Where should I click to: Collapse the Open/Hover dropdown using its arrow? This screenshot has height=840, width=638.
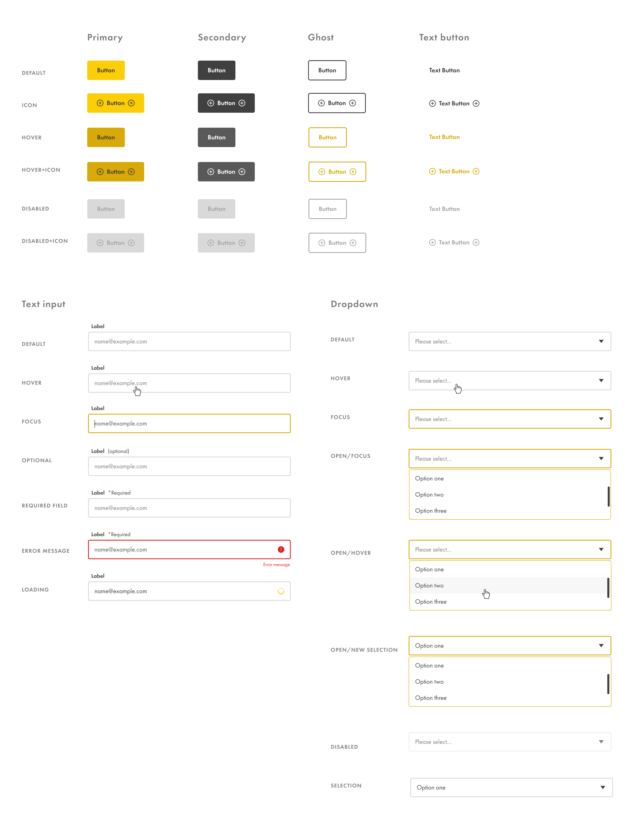[601, 549]
